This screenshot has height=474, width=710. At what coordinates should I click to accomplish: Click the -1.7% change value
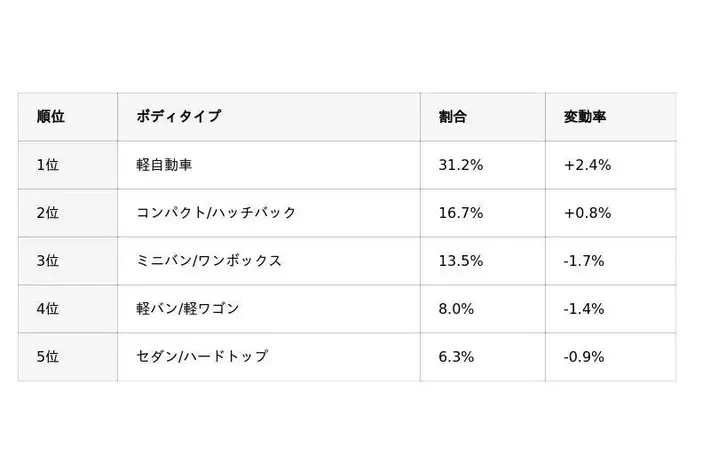(x=584, y=261)
